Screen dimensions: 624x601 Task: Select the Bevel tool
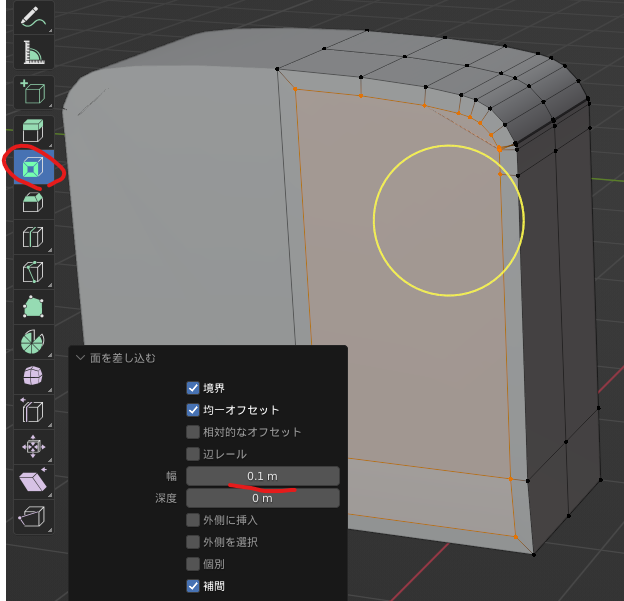click(33, 202)
